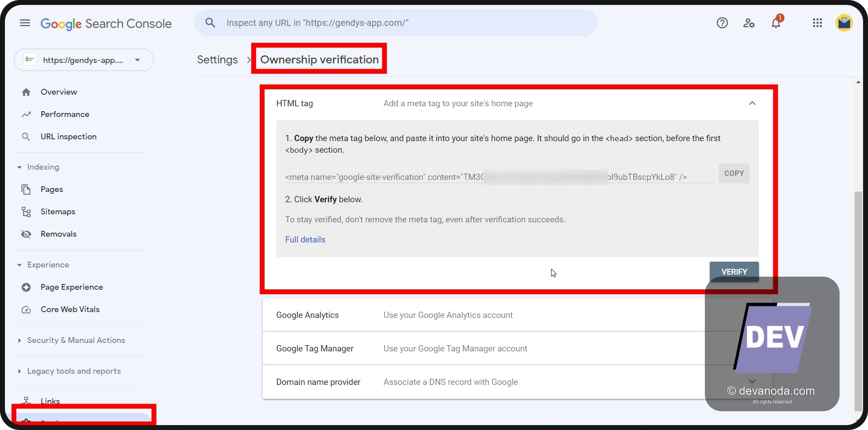868x430 pixels.
Task: Open the users and permissions icon
Action: pos(749,23)
